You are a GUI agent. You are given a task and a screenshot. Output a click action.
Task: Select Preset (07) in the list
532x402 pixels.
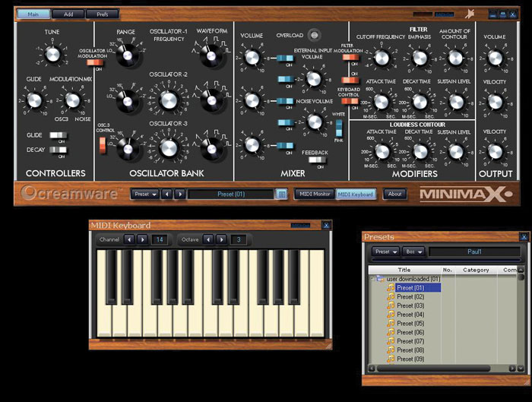(410, 341)
